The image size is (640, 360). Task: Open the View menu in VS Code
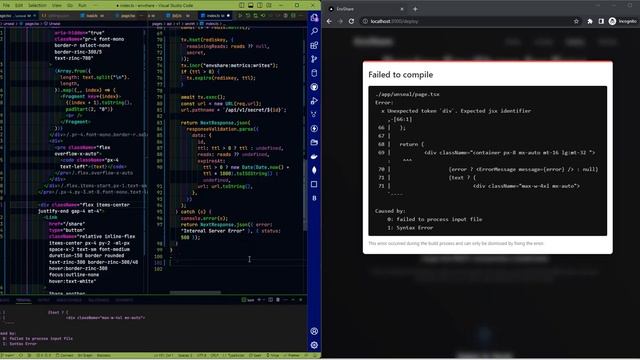(57, 5)
